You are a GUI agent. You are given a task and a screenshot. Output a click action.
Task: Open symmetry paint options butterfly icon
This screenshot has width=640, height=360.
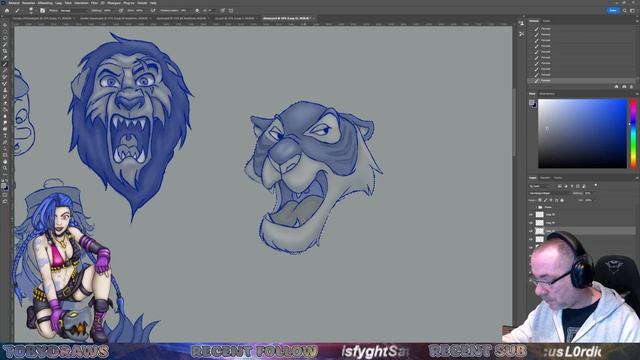[231, 11]
